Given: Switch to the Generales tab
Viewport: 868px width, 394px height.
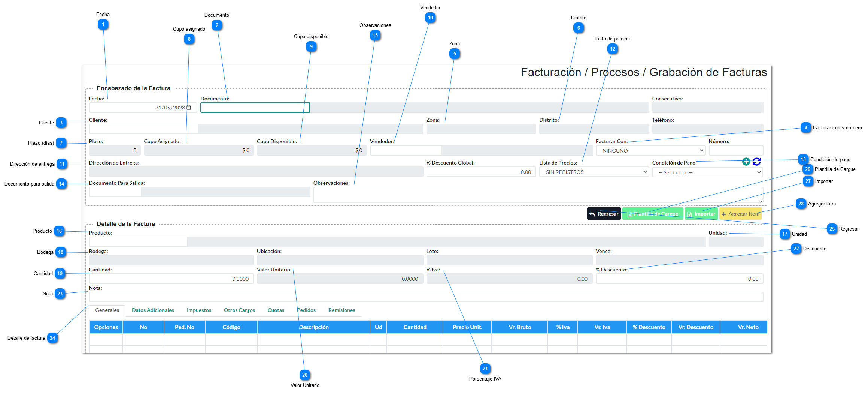Looking at the screenshot, I should tap(107, 310).
